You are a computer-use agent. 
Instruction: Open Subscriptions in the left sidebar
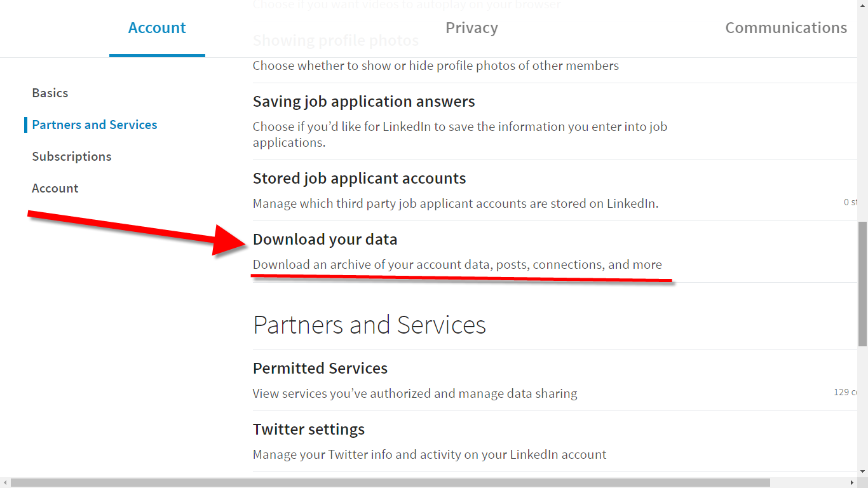[x=72, y=156]
